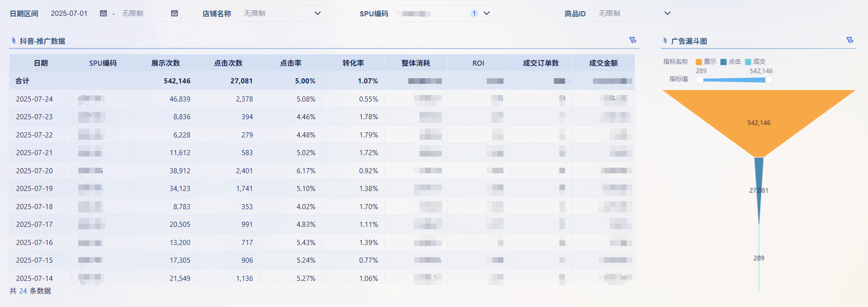
Task: Click the ROI column header
Action: (478, 63)
